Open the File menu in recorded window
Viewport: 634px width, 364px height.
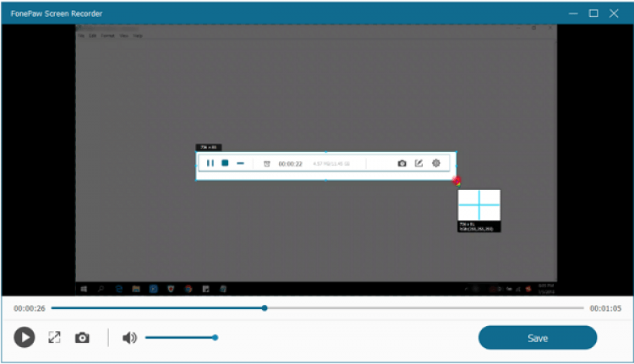point(81,36)
